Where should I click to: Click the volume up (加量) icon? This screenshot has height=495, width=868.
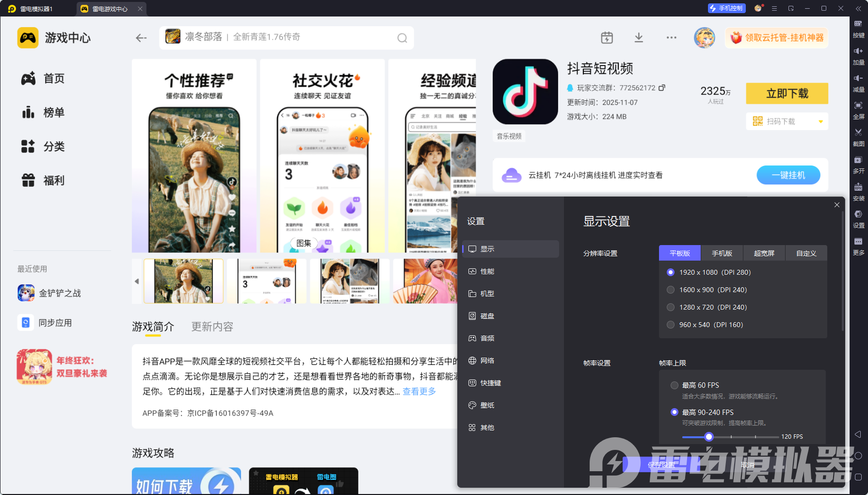pos(858,51)
